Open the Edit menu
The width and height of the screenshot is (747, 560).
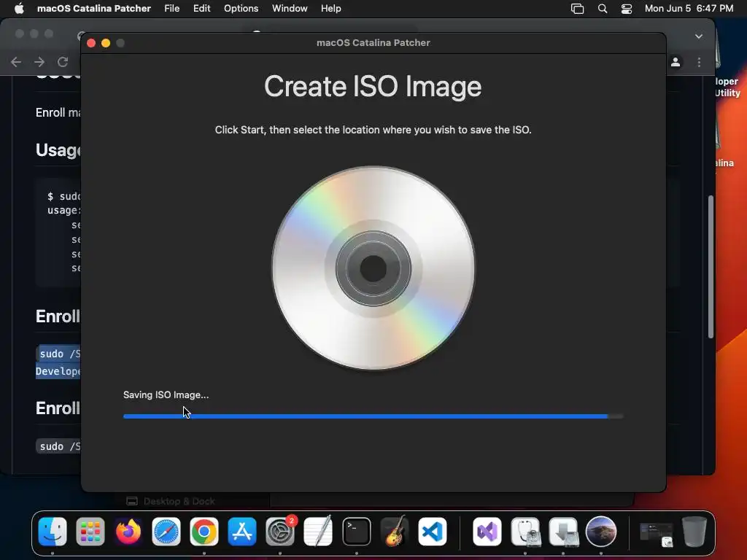(x=201, y=9)
